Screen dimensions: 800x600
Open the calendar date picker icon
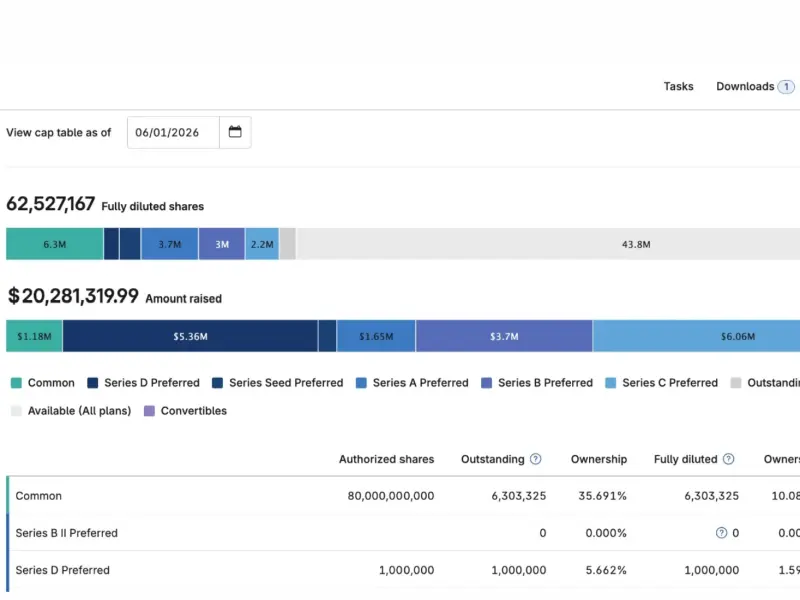point(235,132)
